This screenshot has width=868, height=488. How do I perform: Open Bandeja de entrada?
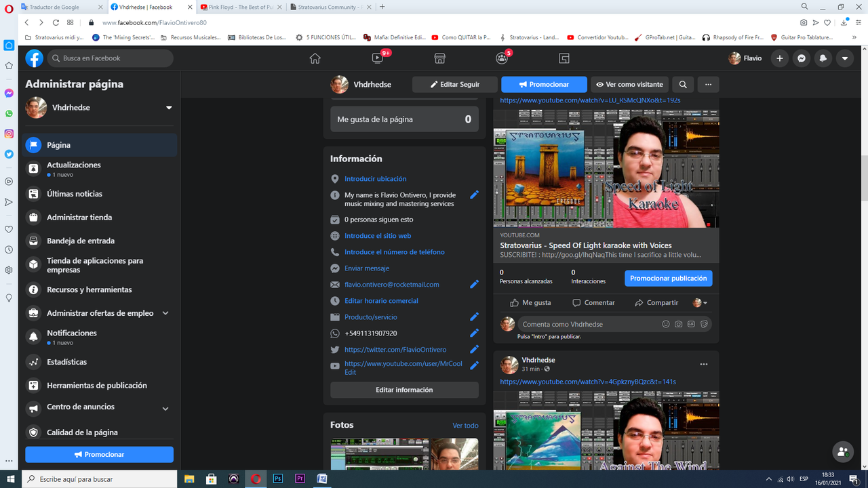click(x=101, y=241)
